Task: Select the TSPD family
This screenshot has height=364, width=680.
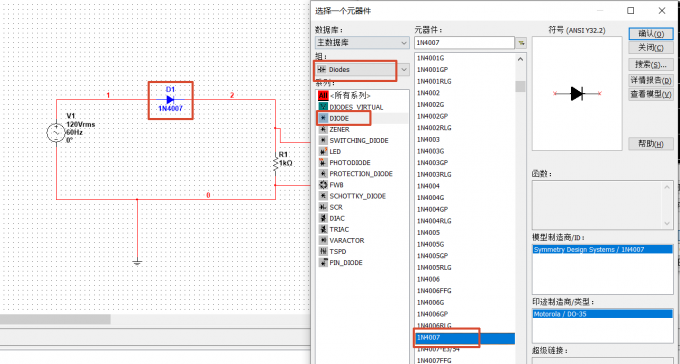Action: (x=337, y=252)
